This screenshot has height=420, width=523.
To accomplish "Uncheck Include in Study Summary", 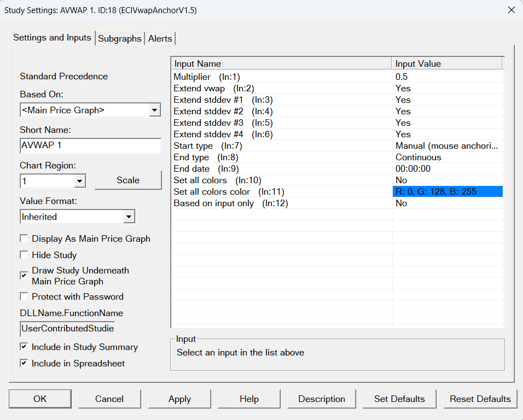I will click(24, 347).
